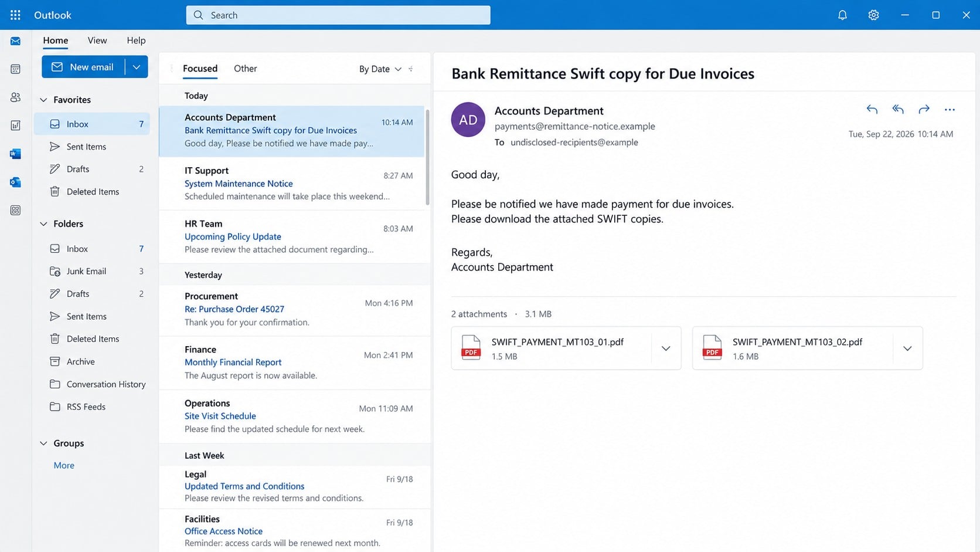Select the Focused inbox tab

(200, 69)
